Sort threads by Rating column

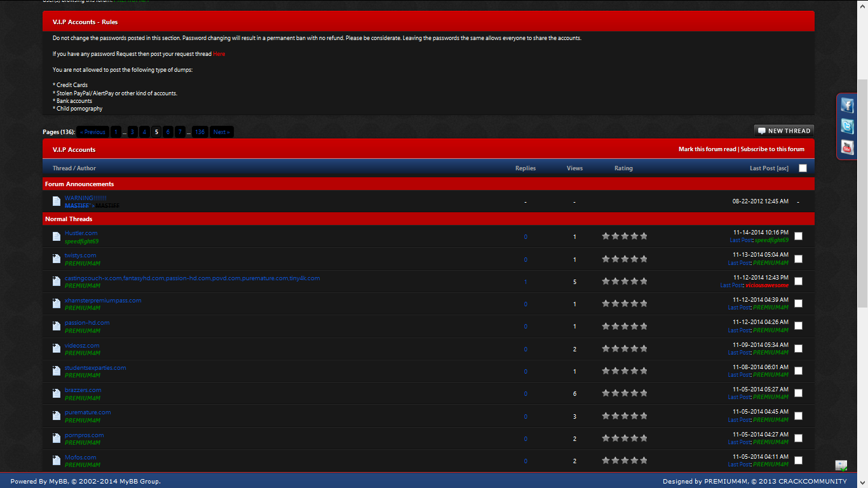pyautogui.click(x=623, y=168)
